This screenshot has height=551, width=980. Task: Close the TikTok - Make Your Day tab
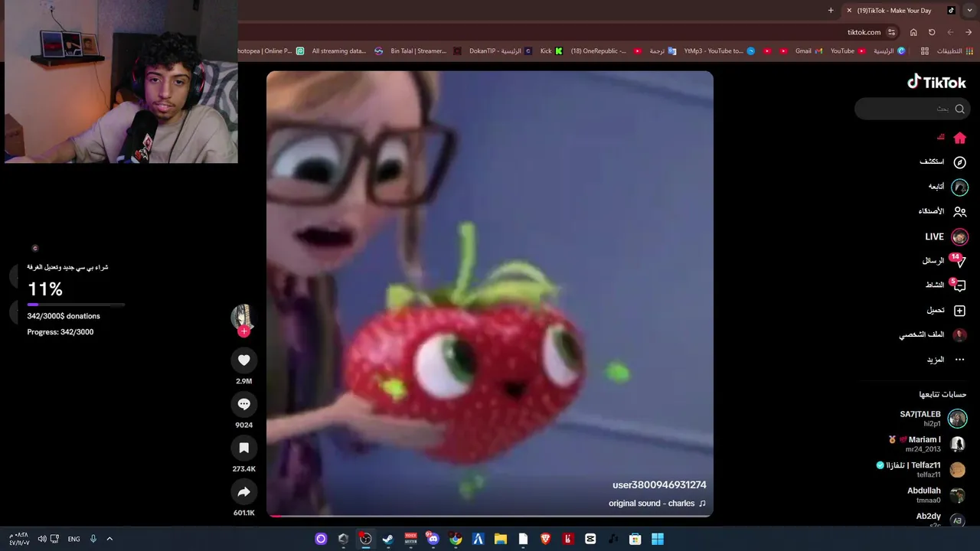[848, 11]
